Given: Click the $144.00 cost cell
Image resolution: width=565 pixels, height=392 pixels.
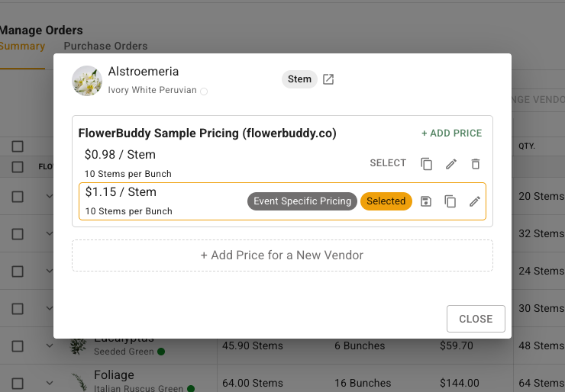Looking at the screenshot, I should pyautogui.click(x=460, y=383).
